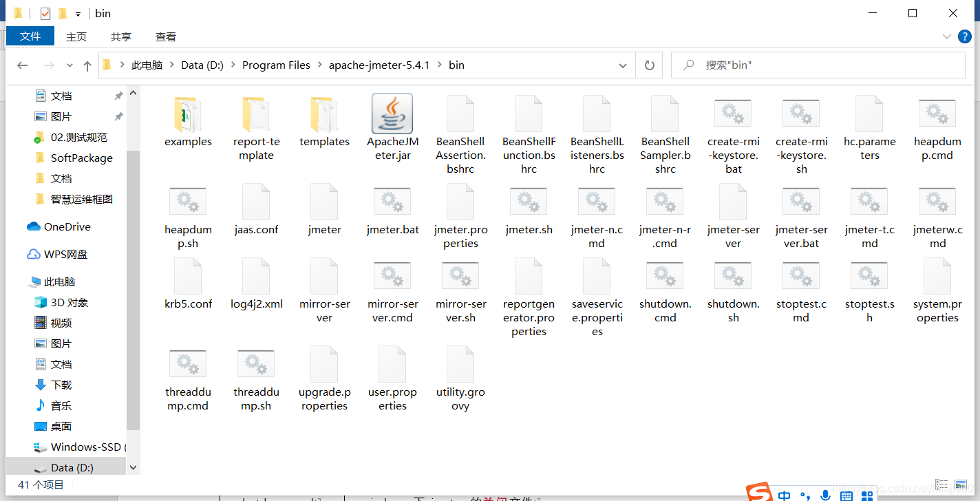Image resolution: width=980 pixels, height=501 pixels.
Task: Open the blue help question mark
Action: [x=965, y=36]
